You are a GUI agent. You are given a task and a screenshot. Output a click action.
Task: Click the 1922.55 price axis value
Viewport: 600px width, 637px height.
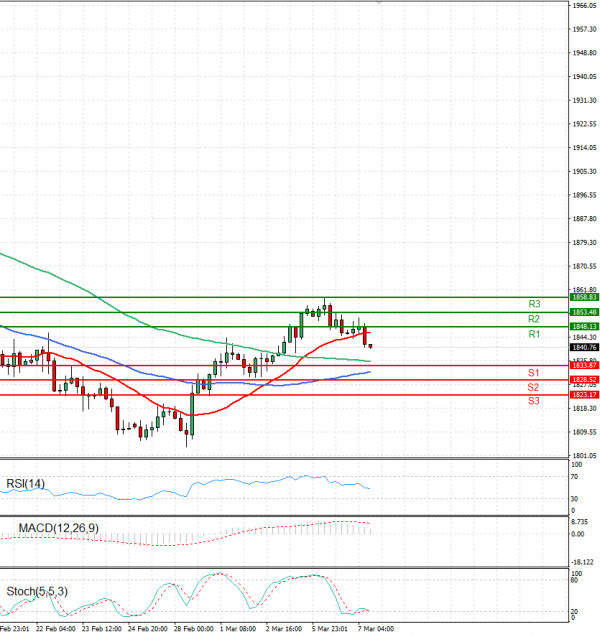coord(584,124)
